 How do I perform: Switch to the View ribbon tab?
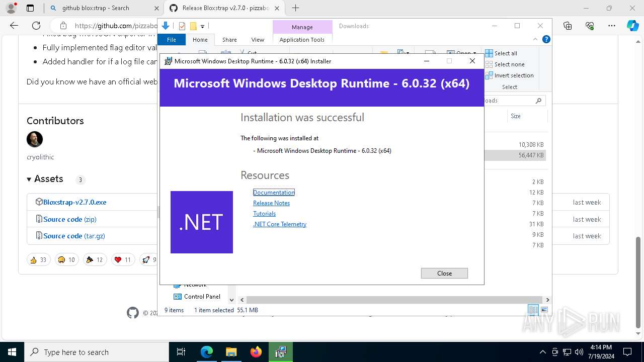tap(258, 40)
